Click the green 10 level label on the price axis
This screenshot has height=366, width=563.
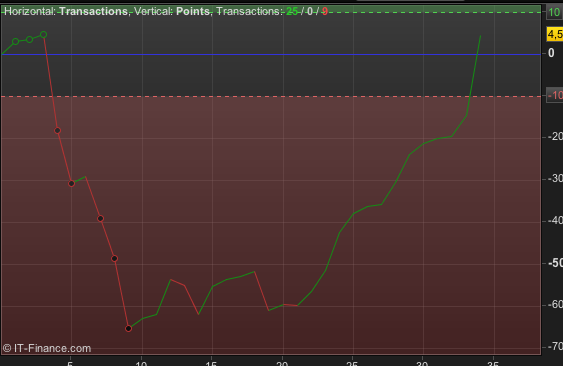coord(554,13)
